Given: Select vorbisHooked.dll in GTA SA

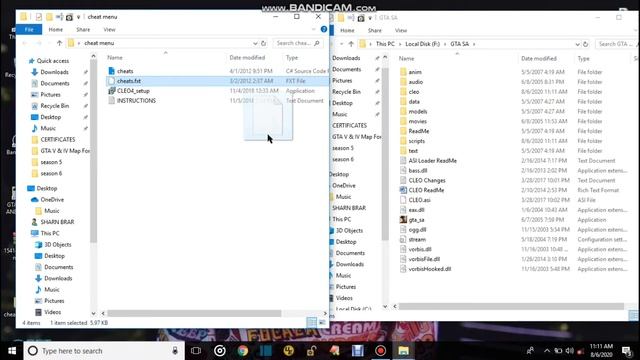Looking at the screenshot, I should 429,269.
